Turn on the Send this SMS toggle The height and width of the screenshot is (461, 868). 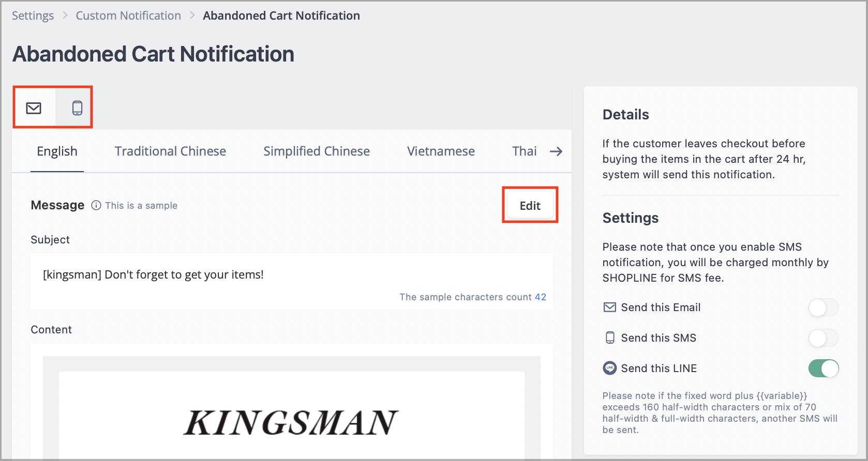click(x=824, y=338)
